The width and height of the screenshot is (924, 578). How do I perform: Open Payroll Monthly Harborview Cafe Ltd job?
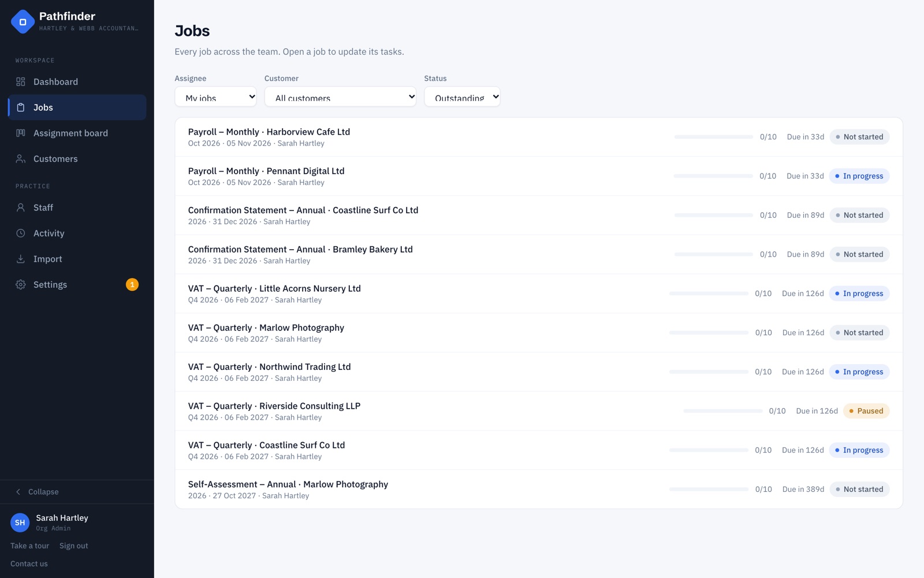tap(539, 137)
